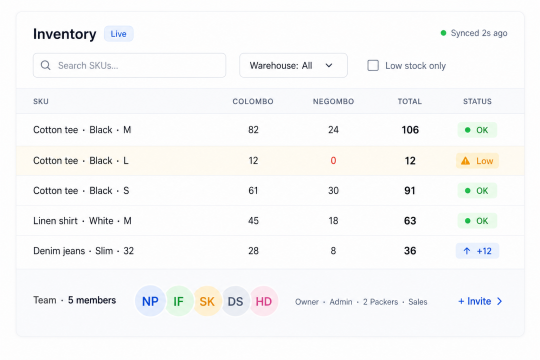Click the warning triangle icon in Low badge

pos(465,161)
